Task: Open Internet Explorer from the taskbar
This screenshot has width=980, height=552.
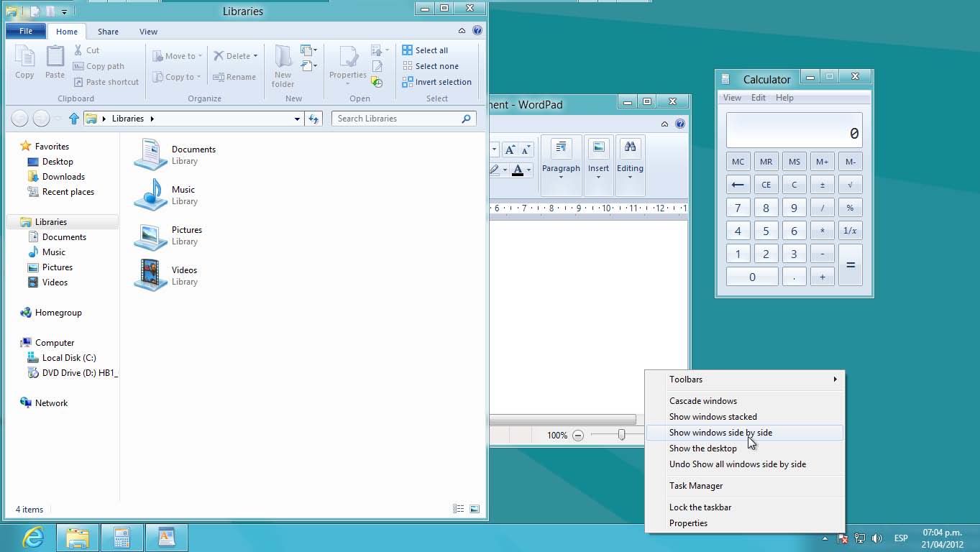Action: [x=33, y=537]
